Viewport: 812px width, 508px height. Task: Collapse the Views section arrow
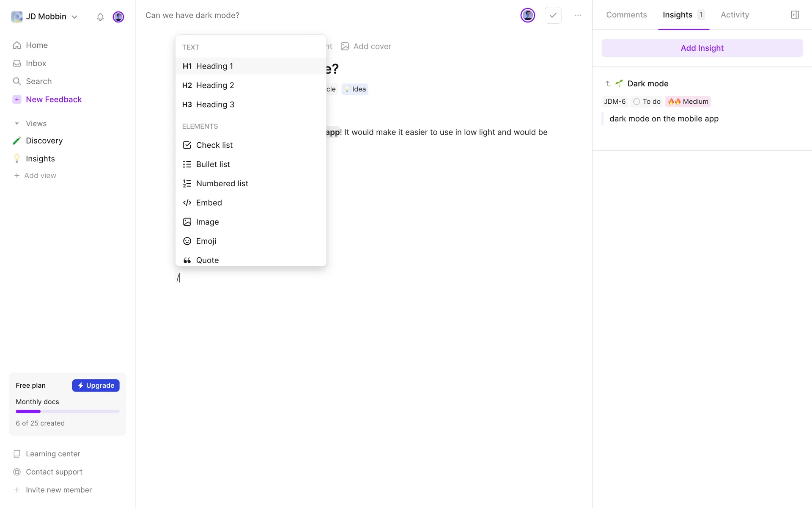[17, 124]
